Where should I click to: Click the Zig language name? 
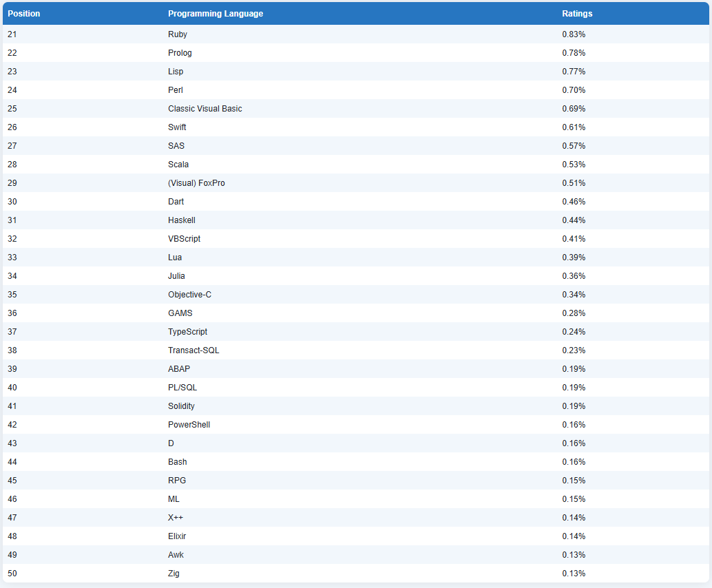click(174, 574)
